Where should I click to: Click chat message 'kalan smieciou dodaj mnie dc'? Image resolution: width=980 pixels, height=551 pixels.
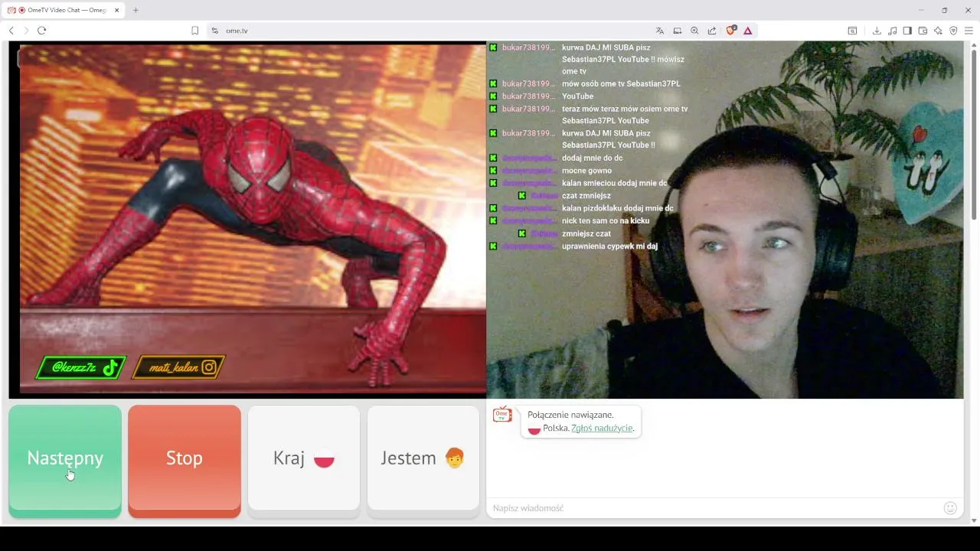point(615,184)
